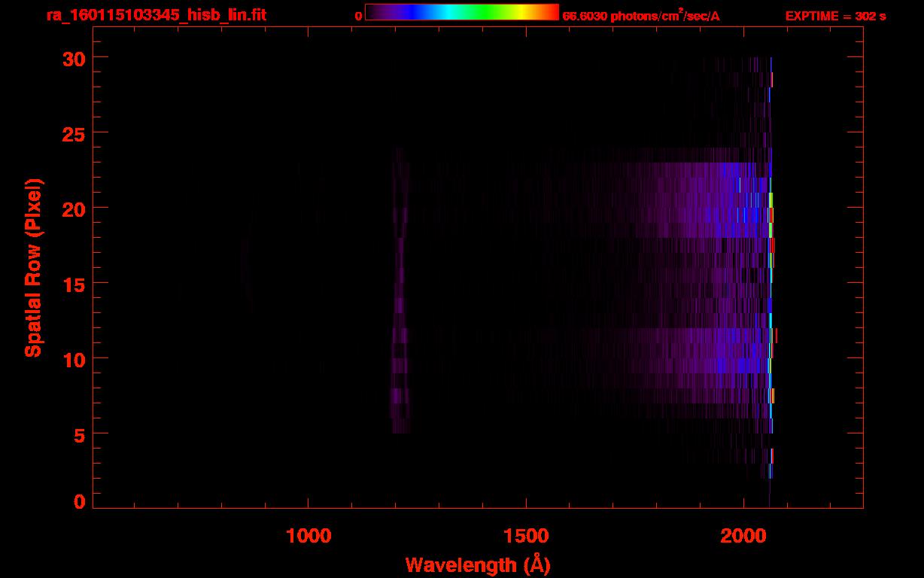
Task: Click the bright spectral edge past 2000 Å
Action: tap(771, 267)
